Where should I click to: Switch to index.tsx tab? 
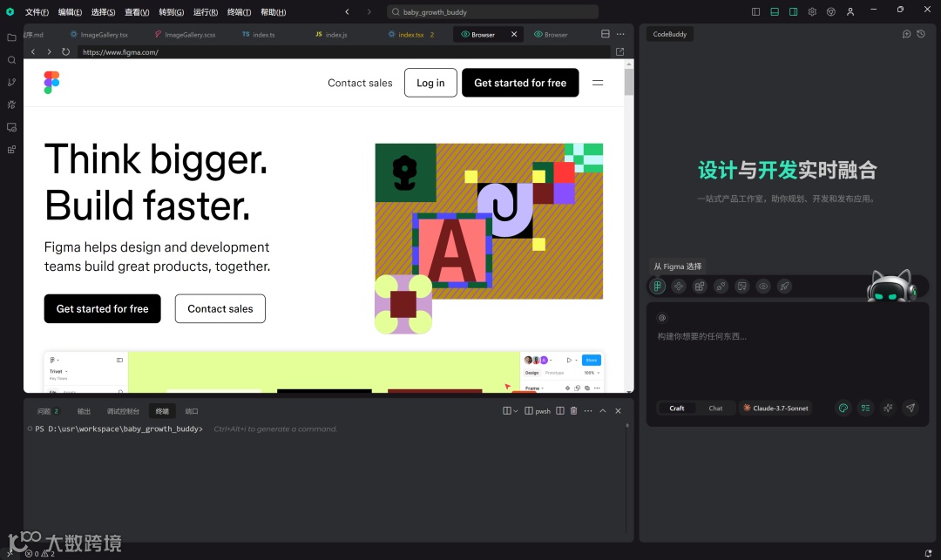pos(411,35)
